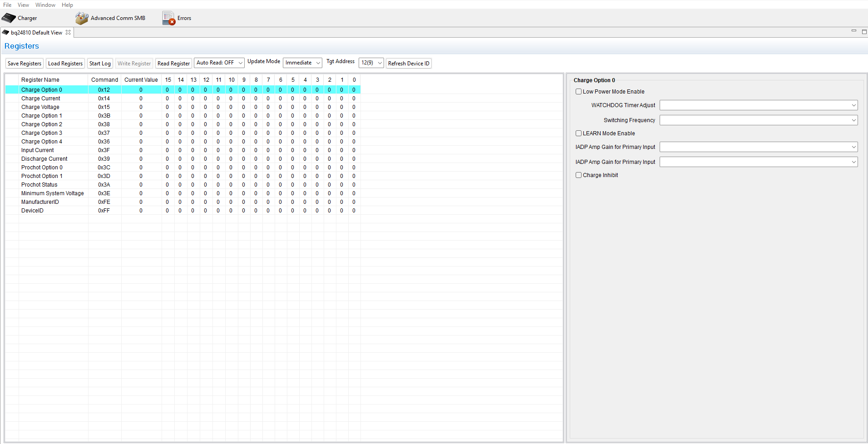
Task: Click the Save Registers button
Action: pyautogui.click(x=25, y=64)
